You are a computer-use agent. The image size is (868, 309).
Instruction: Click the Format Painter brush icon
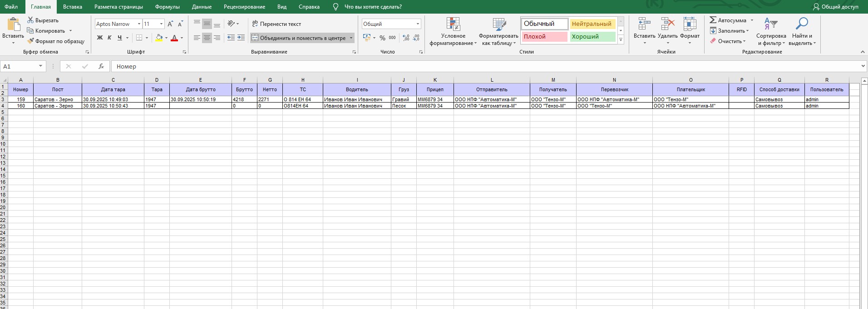30,41
